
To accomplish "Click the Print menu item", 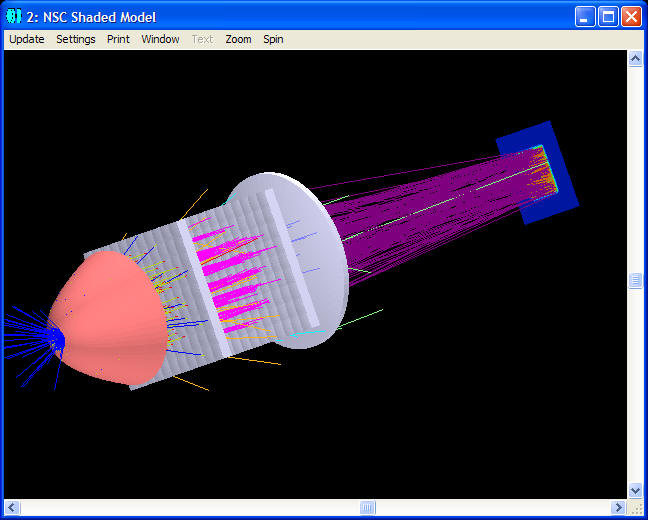I will 118,39.
